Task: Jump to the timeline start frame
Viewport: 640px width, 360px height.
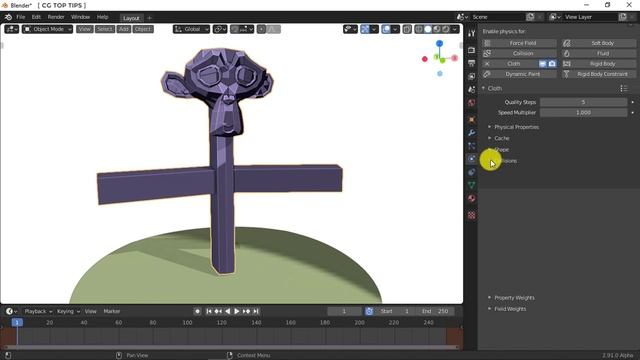Action: pyautogui.click(x=209, y=311)
